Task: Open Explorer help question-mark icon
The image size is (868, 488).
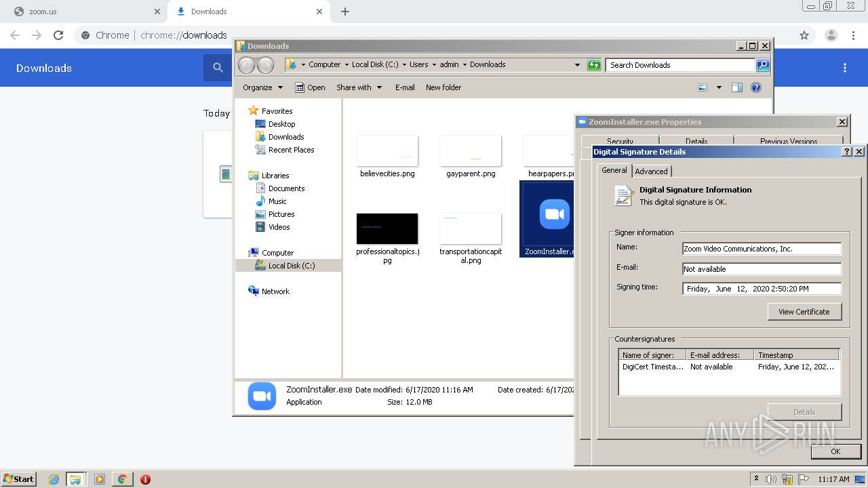Action: (756, 87)
